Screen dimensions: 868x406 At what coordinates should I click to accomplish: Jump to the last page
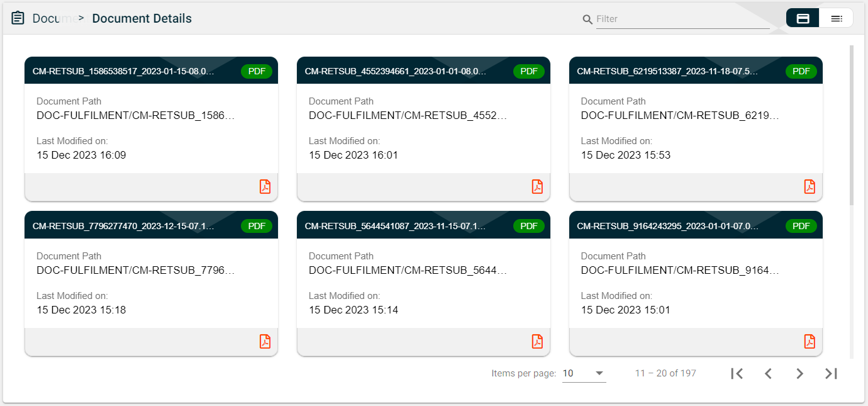tap(831, 373)
